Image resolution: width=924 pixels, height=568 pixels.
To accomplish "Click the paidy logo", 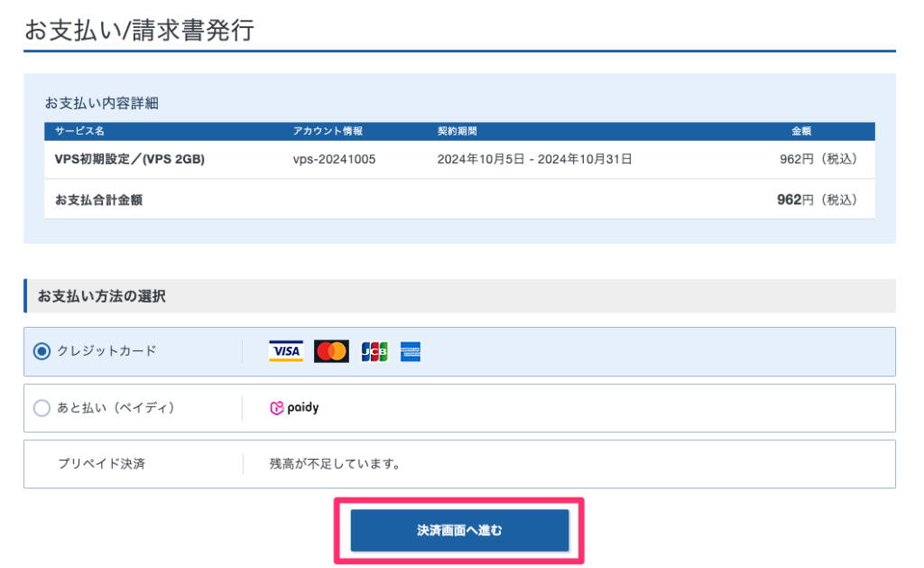I will pos(294,408).
